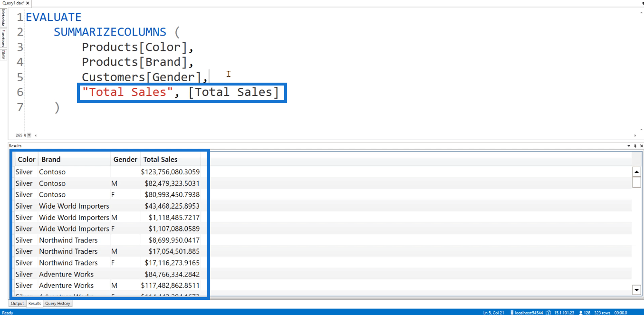
Task: Click 'Ln 5, Col 21' in status bar
Action: click(x=493, y=312)
